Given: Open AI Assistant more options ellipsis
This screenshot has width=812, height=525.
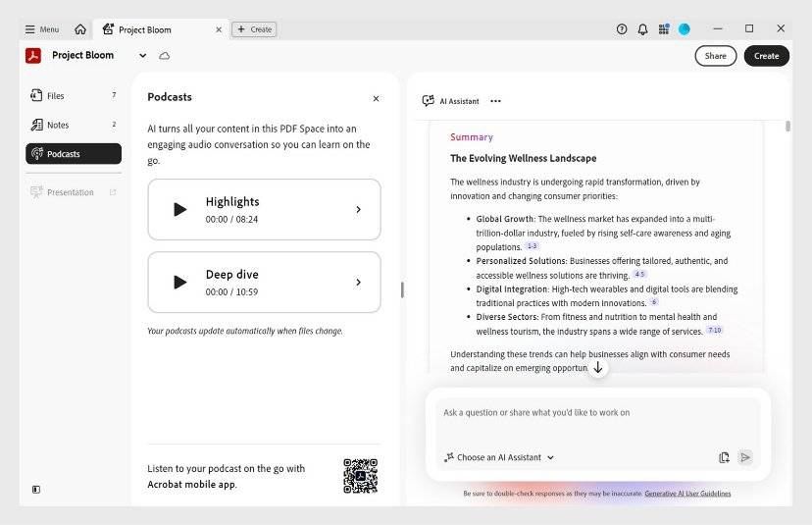Looking at the screenshot, I should 495,101.
